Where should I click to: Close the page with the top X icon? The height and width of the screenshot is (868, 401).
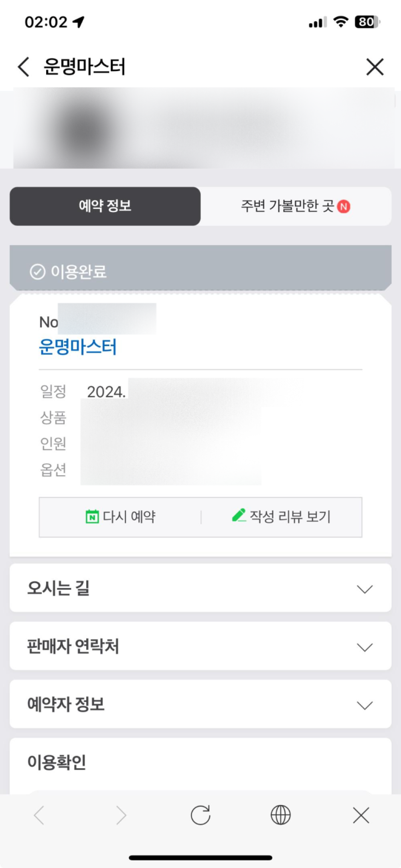pyautogui.click(x=375, y=67)
